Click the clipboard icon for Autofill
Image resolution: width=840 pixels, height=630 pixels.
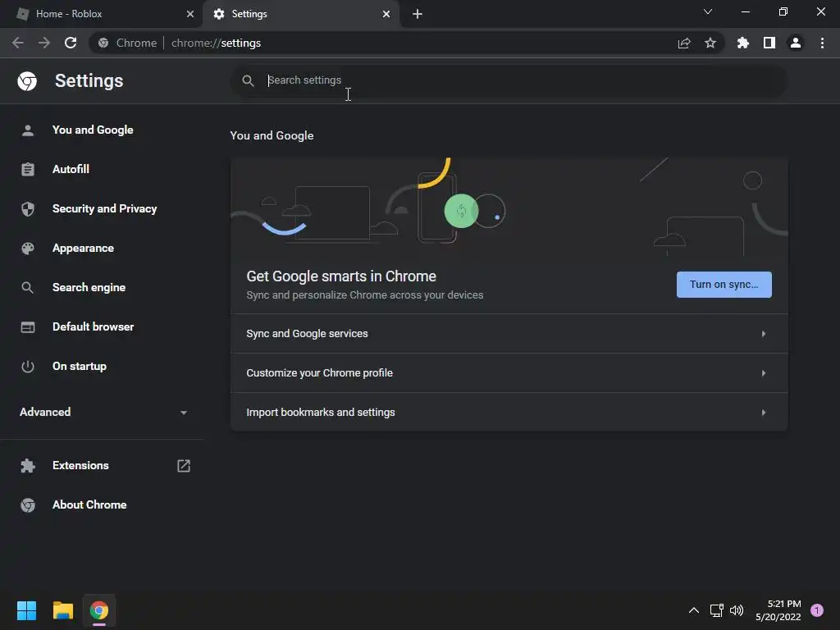coord(28,169)
